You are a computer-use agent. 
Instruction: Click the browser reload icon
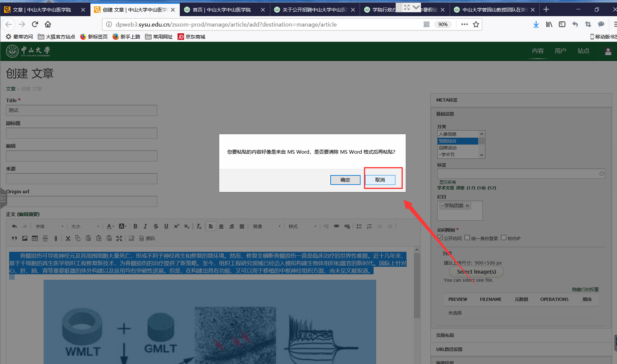35,24
